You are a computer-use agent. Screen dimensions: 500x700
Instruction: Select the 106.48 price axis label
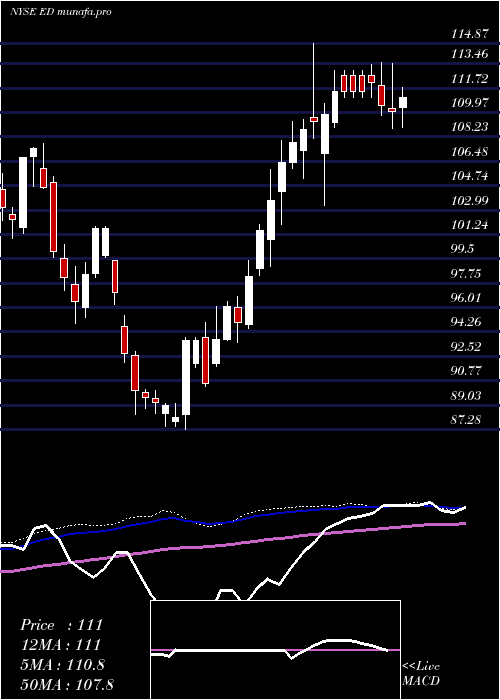point(468,152)
